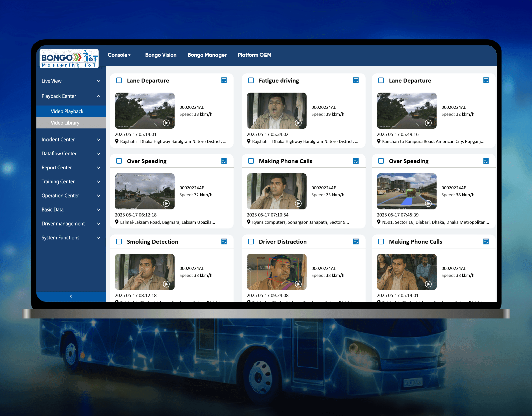The width and height of the screenshot is (532, 416).
Task: Open Video Library in sidebar
Action: tap(65, 123)
